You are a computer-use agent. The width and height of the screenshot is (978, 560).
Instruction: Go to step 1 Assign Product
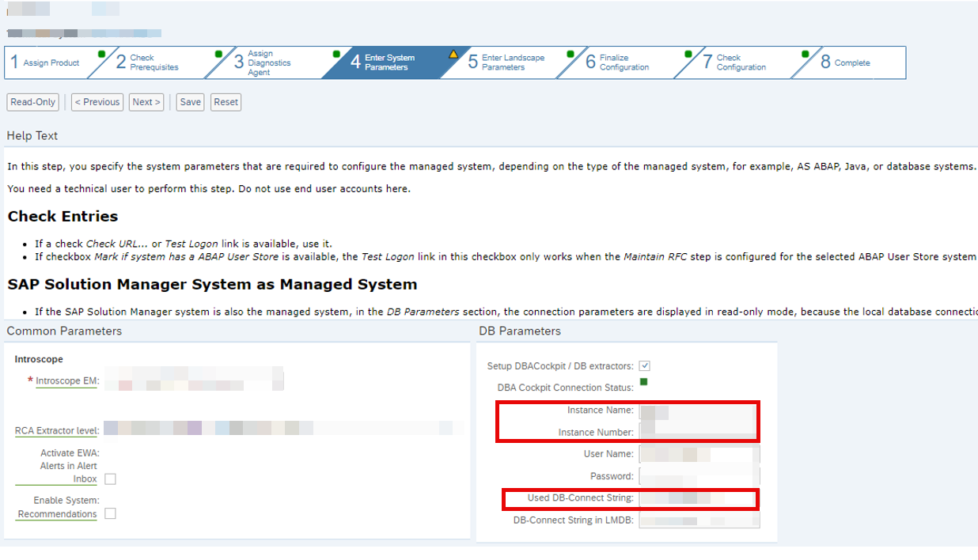(x=51, y=62)
